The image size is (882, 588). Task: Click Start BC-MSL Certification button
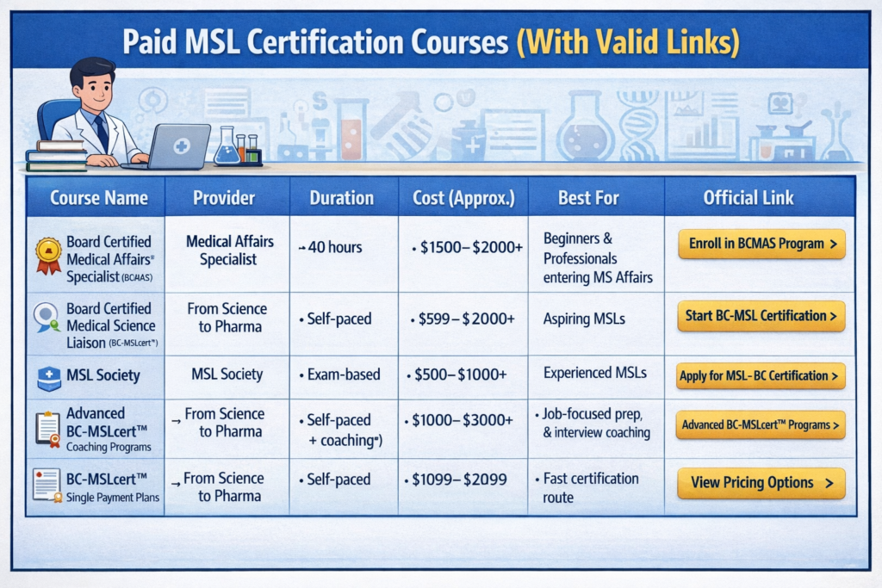761,316
